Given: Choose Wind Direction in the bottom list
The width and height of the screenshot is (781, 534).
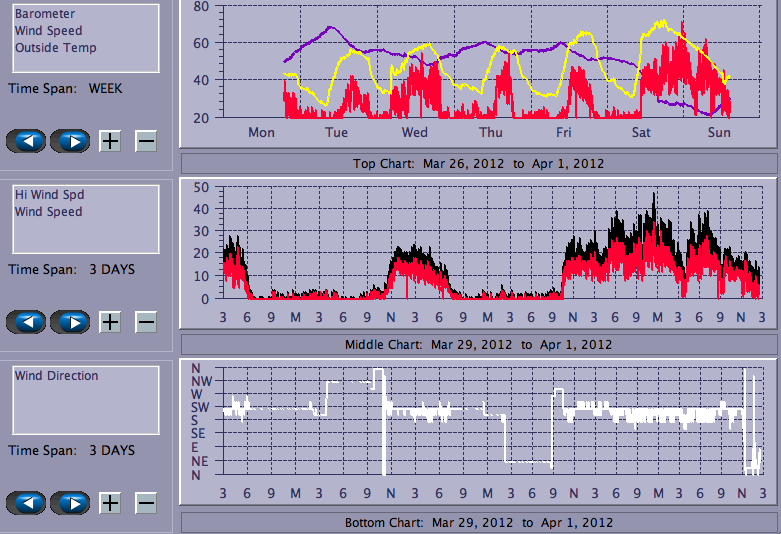Looking at the screenshot, I should point(56,376).
